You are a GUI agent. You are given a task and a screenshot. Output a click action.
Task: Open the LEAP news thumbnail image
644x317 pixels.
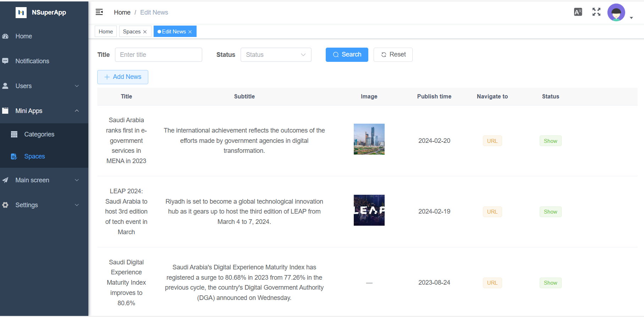(x=369, y=210)
